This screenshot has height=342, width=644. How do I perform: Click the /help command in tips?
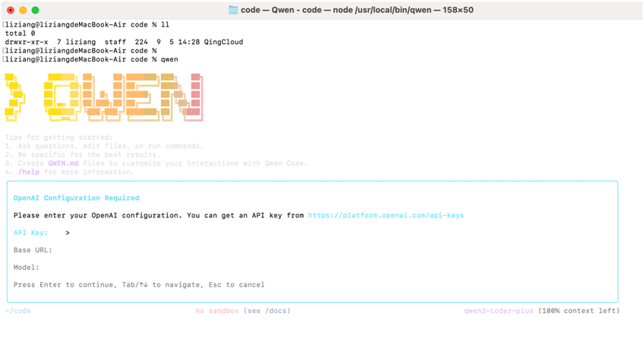(29, 172)
